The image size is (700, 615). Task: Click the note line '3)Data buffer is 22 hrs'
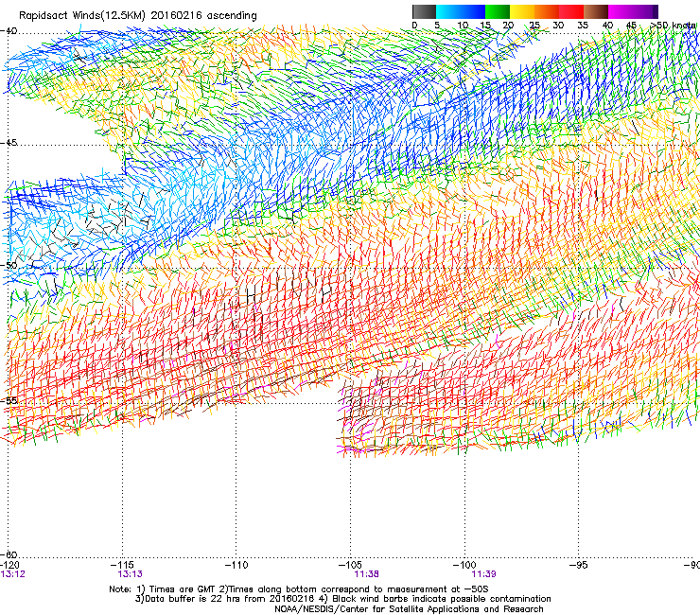(342, 599)
